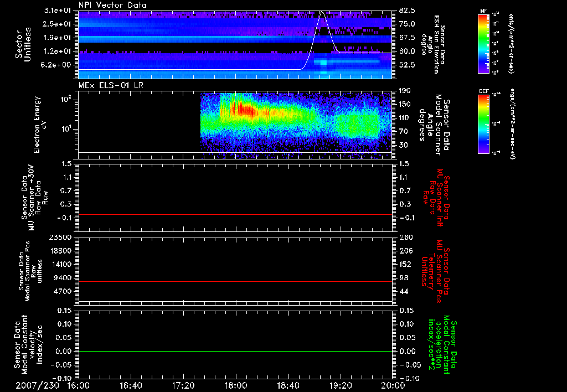The image size is (567, 392).
Task: Click the 44 telemetry tick value
Action: (x=403, y=291)
